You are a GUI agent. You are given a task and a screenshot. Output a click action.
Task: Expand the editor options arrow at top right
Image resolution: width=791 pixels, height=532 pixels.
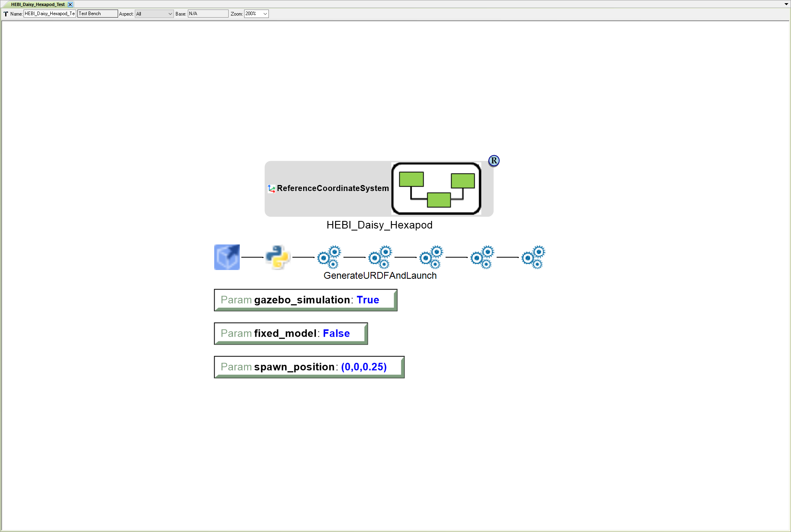pos(786,4)
